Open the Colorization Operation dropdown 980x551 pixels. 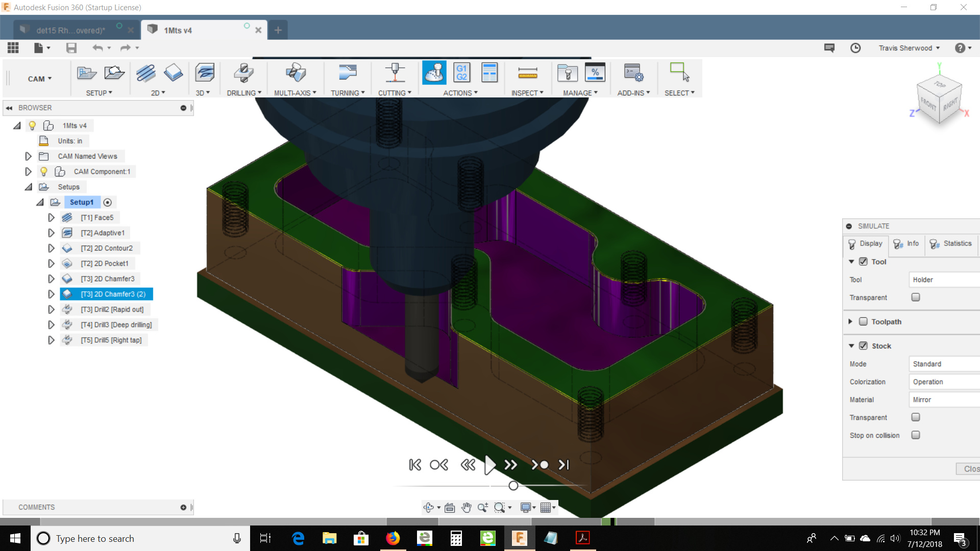944,382
